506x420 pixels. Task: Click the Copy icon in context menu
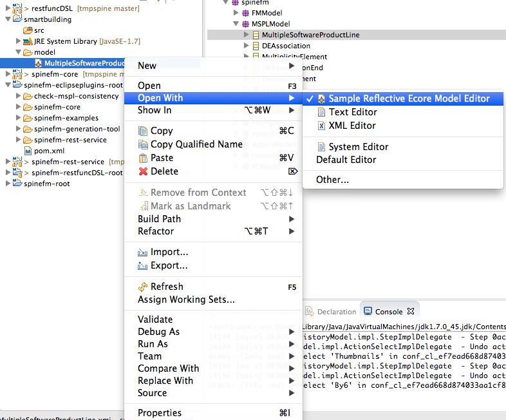click(143, 131)
